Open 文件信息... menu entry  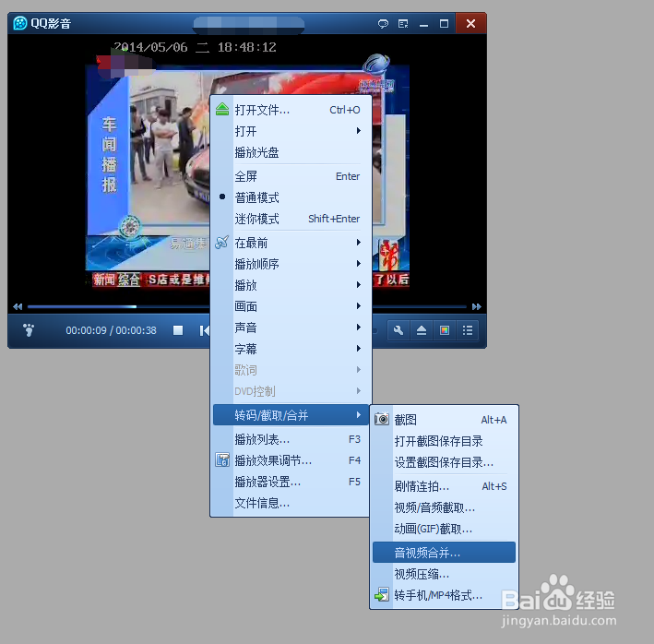coord(291,503)
